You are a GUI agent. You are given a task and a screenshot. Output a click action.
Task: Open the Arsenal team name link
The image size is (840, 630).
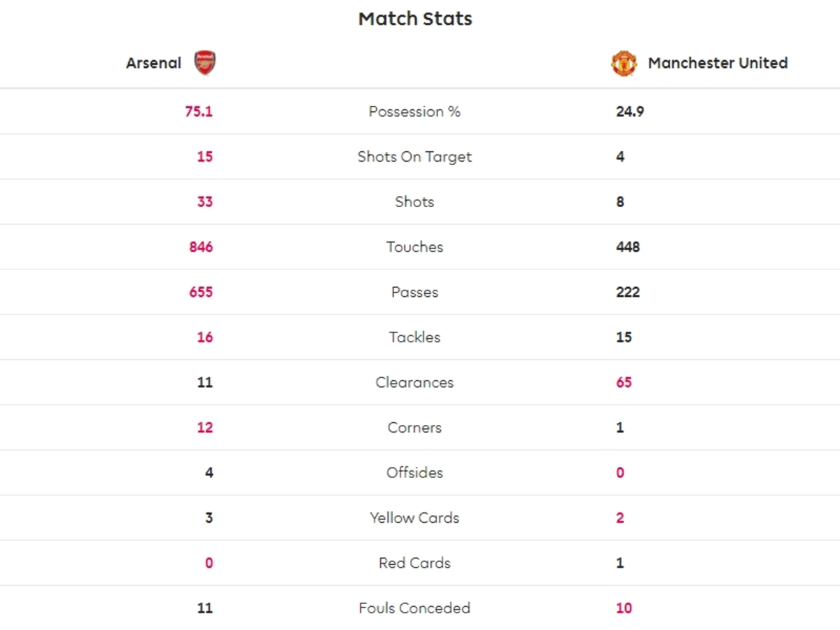[x=153, y=63]
